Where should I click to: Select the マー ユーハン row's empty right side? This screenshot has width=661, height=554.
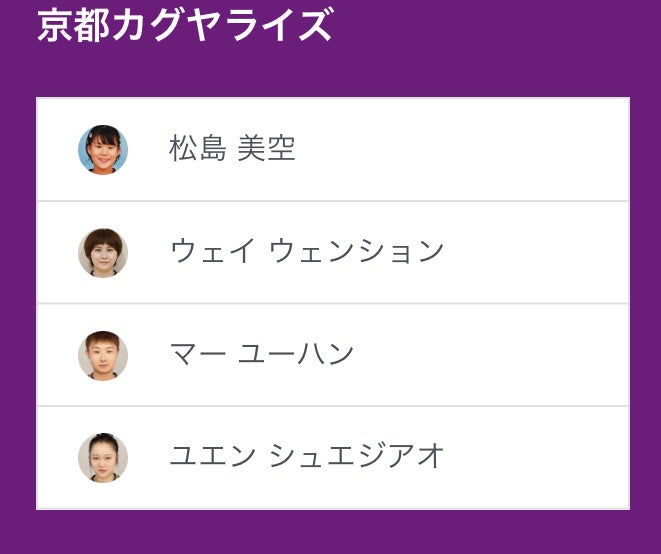pyautogui.click(x=500, y=355)
